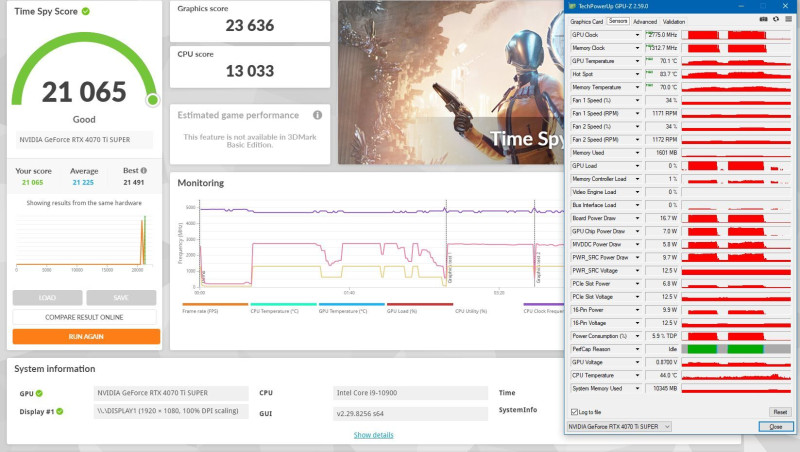The width and height of the screenshot is (800, 452).
Task: Open the Hot Spot sensor dropdown
Action: coord(637,74)
